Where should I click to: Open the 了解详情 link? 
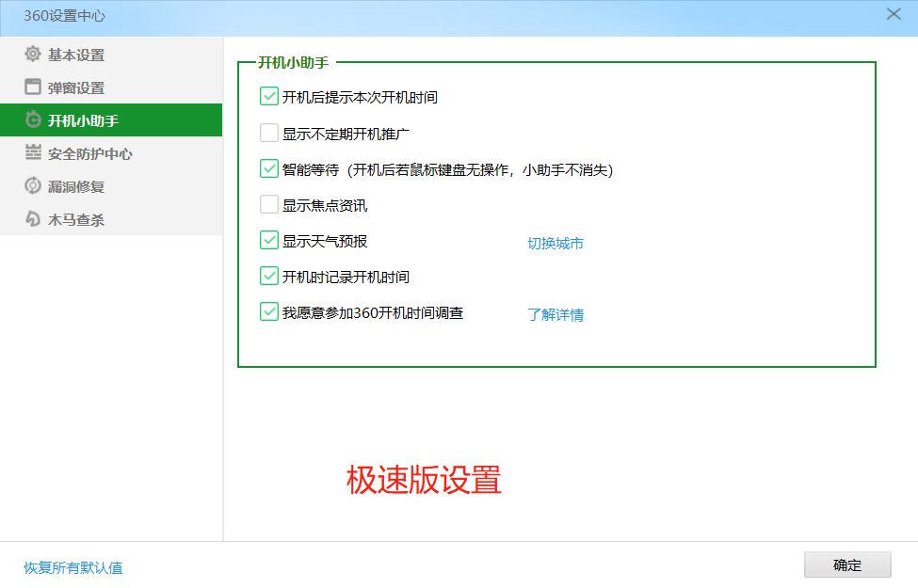[555, 315]
